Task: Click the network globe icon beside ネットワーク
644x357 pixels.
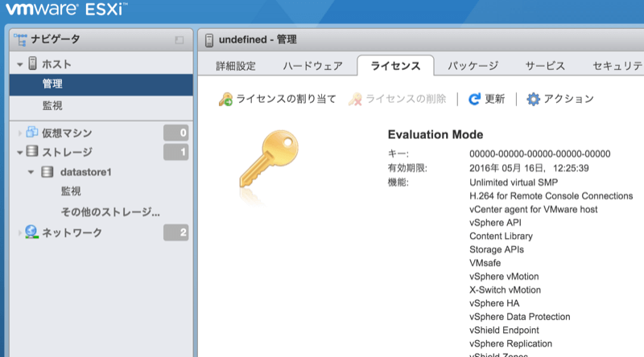Action: point(31,232)
